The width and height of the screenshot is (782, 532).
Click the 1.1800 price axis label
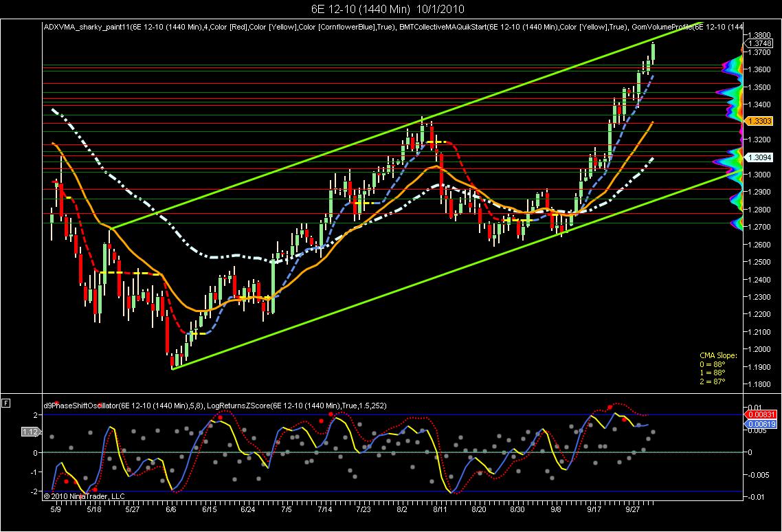click(x=759, y=384)
